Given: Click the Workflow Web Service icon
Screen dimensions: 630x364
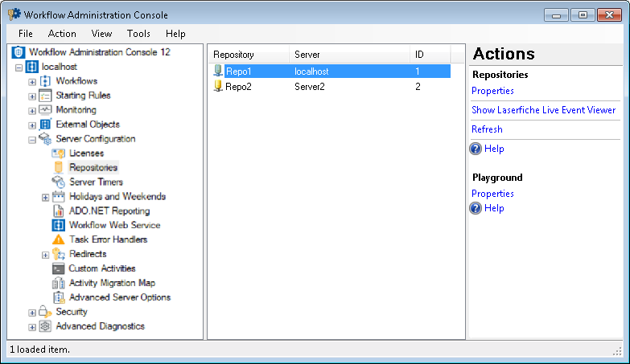Looking at the screenshot, I should coord(58,225).
